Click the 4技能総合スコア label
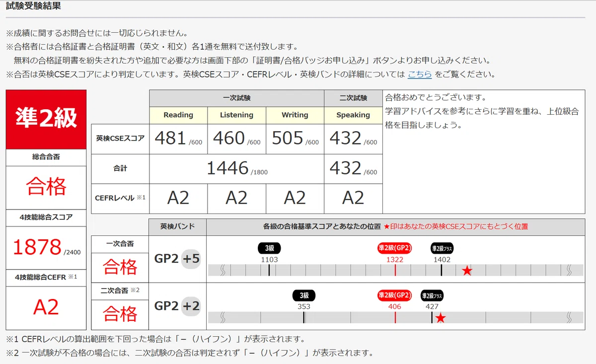Screen dimensions: 596x364 point(46,217)
